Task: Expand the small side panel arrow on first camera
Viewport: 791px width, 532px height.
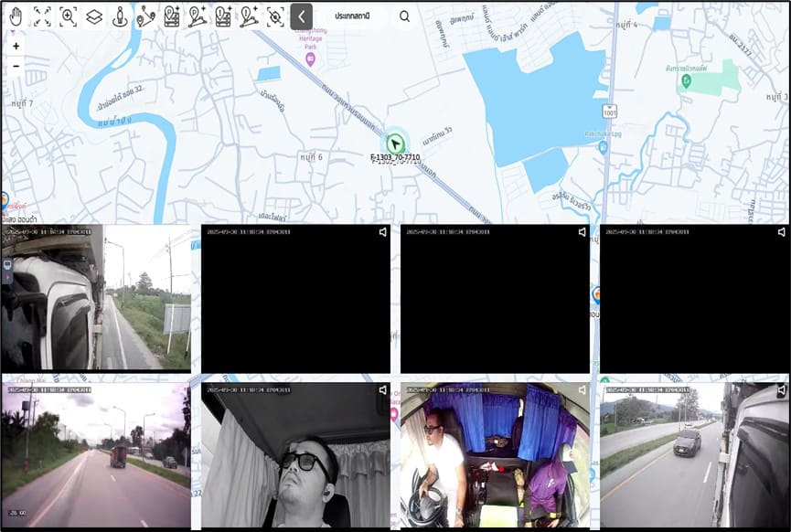Action: [x=7, y=278]
